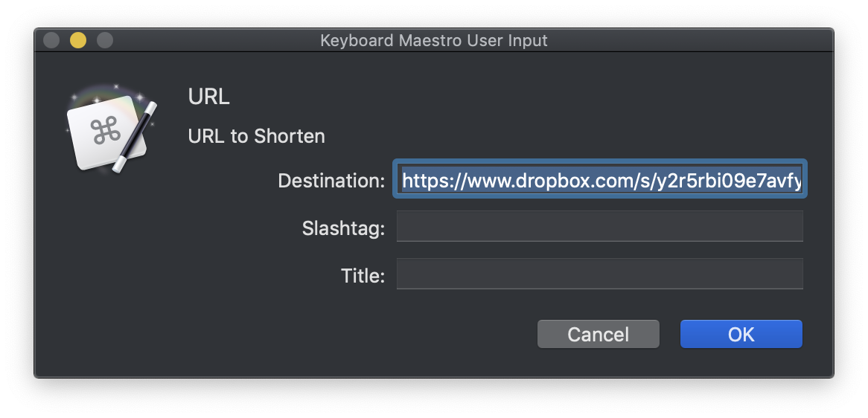Click the URL to Shorten description
The image size is (868, 418).
coord(256,136)
